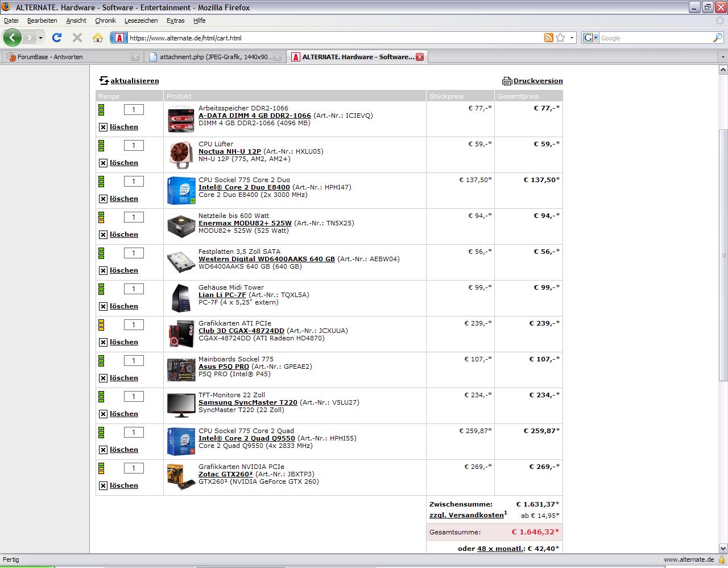The image size is (728, 568).
Task: Open the list-all-tabs dropdown arrow
Action: point(723,57)
